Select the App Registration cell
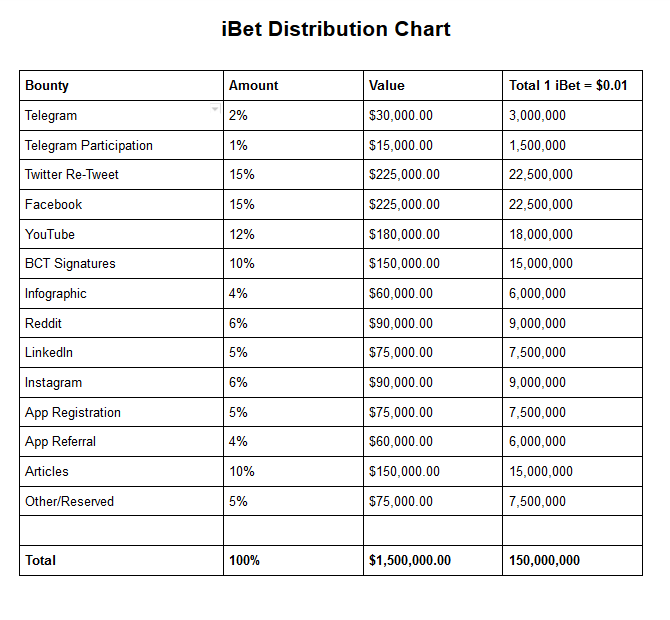 tap(121, 412)
